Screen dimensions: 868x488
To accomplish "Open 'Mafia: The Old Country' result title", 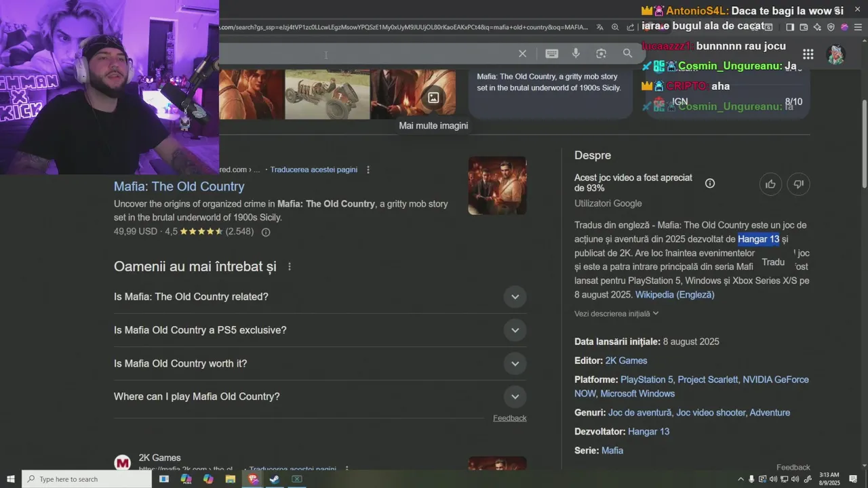I will (179, 186).
